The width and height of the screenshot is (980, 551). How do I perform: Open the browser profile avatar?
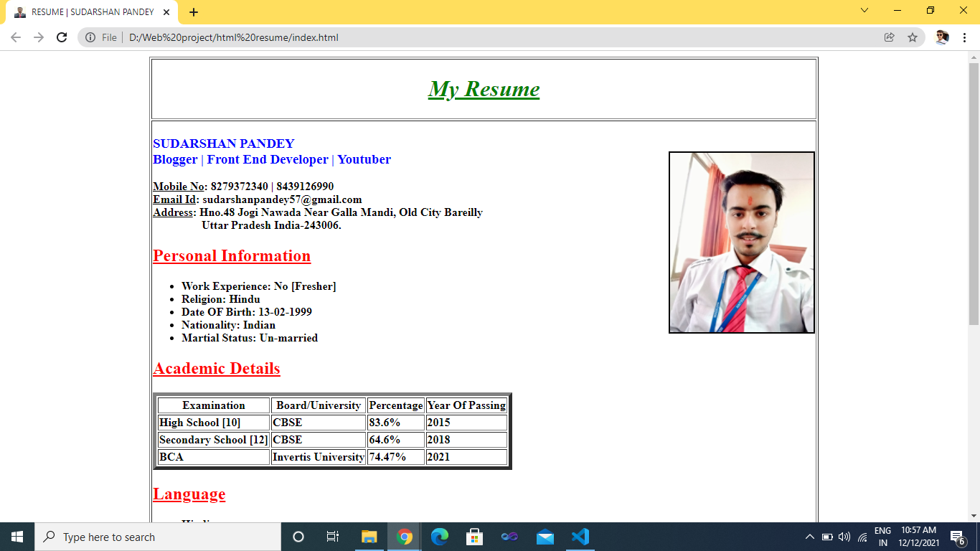[x=940, y=37]
